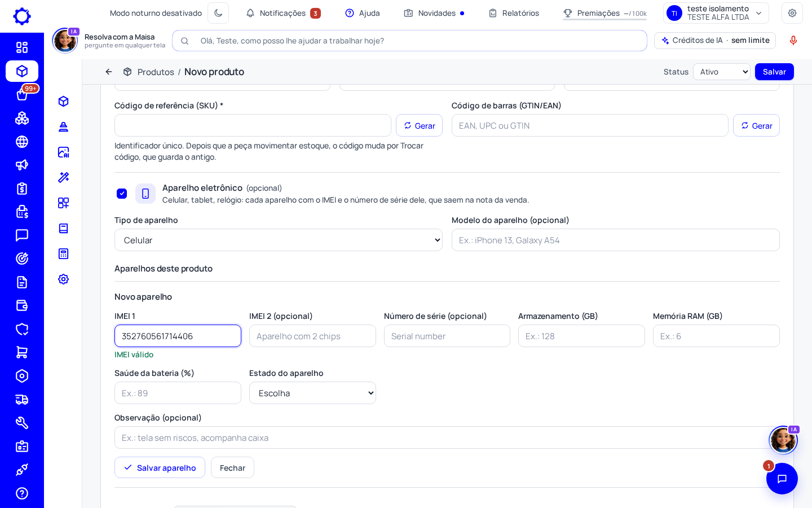Open the globe icon in sidebar
The image size is (812, 508).
22,142
